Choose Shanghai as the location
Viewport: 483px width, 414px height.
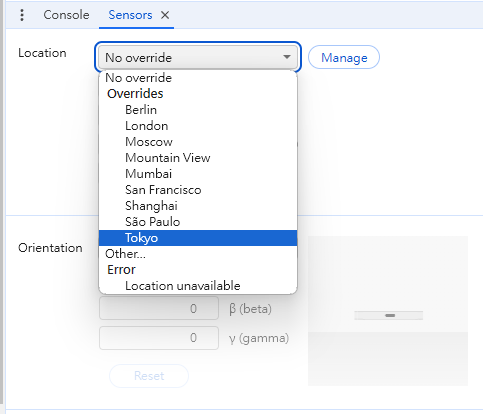pos(198,206)
